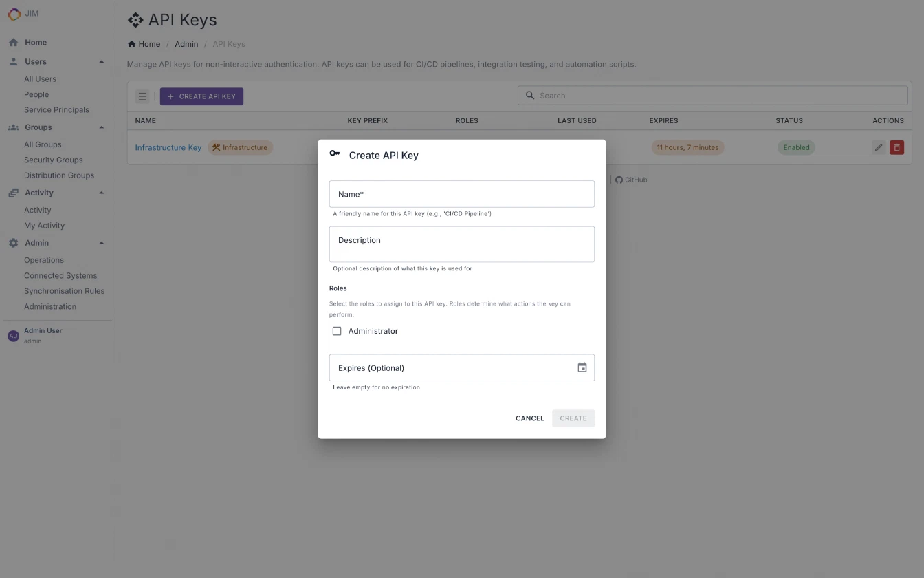Navigate to Synchronisation Rules
This screenshot has width=924, height=578.
(65, 290)
